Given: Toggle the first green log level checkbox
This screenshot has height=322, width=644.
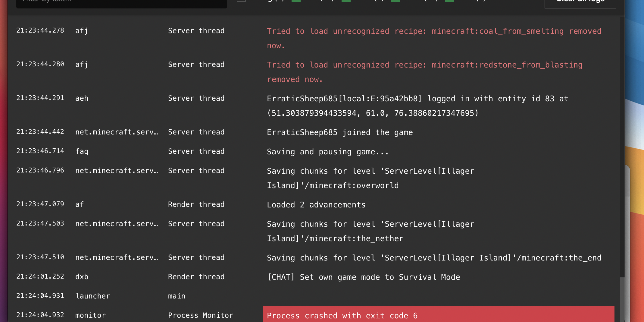Looking at the screenshot, I should click(296, 1).
